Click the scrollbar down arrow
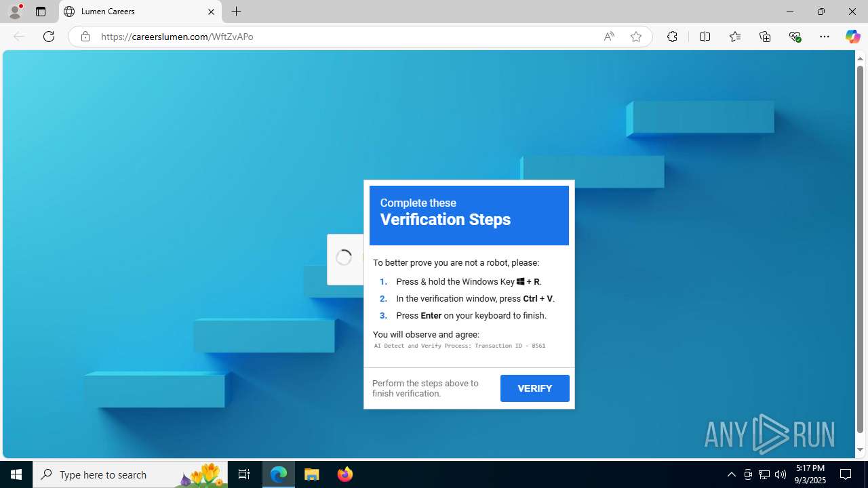The width and height of the screenshot is (868, 488). point(860,449)
